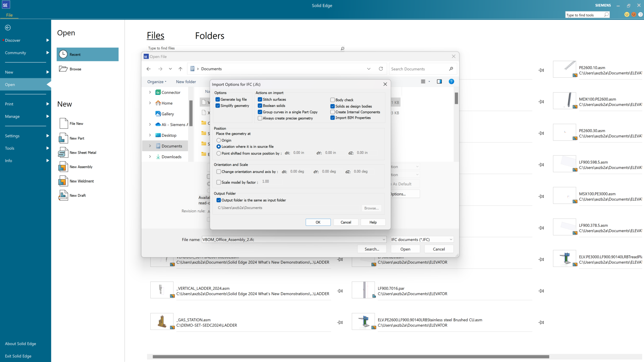Open the Recent files view
Screen dimensions: 644x362
pos(75,54)
